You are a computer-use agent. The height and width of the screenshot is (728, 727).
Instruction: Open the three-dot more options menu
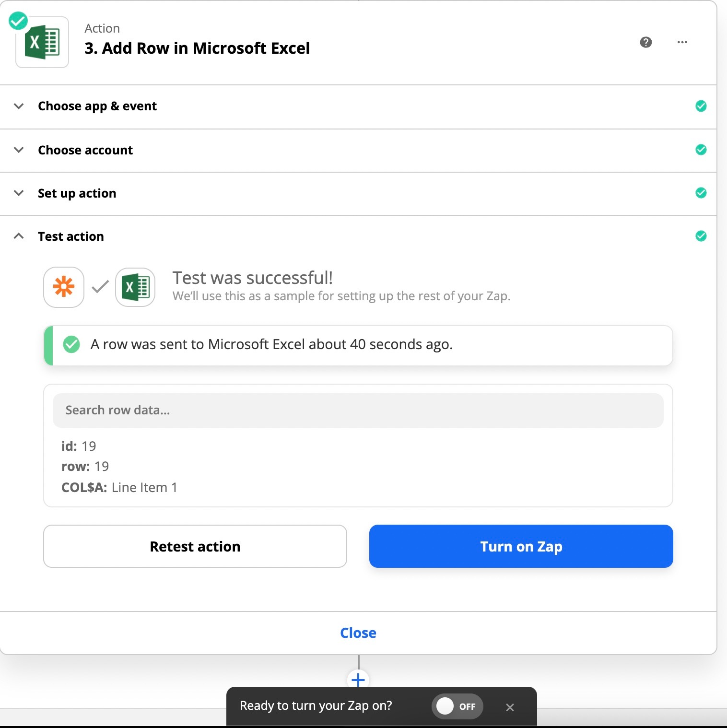coord(682,42)
